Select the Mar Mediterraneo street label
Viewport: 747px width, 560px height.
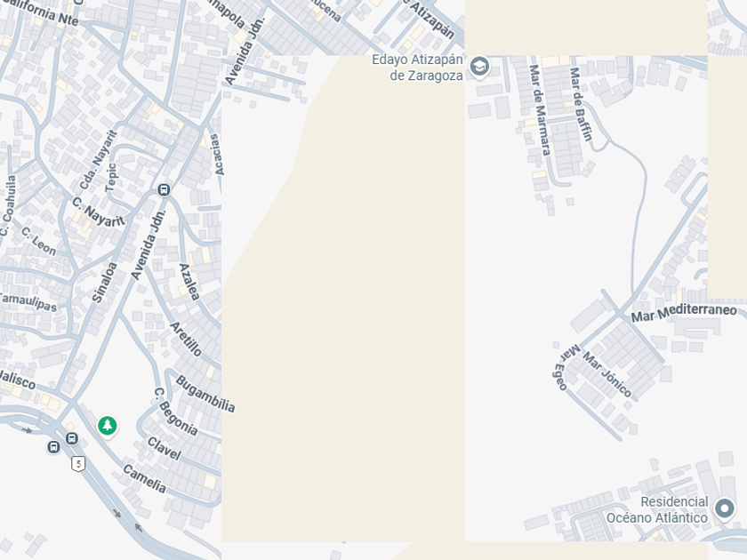tap(684, 312)
